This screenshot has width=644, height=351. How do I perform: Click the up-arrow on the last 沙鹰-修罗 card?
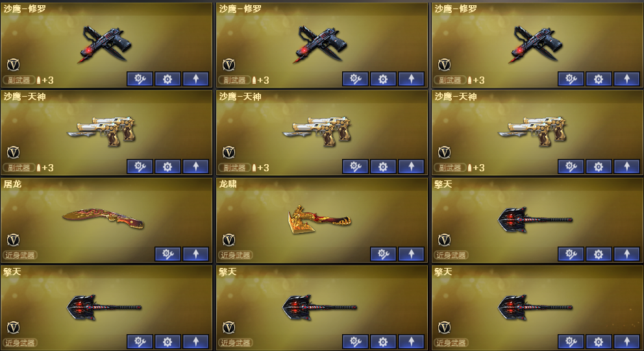626,79
